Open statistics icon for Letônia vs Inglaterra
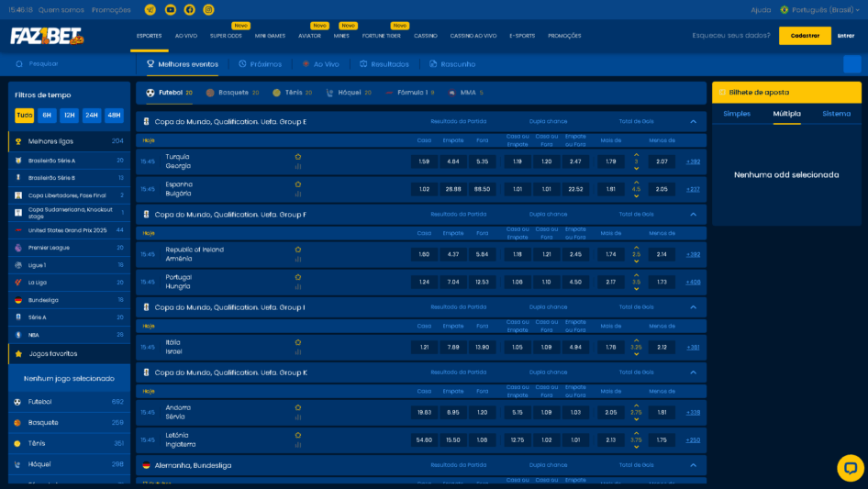 298,445
